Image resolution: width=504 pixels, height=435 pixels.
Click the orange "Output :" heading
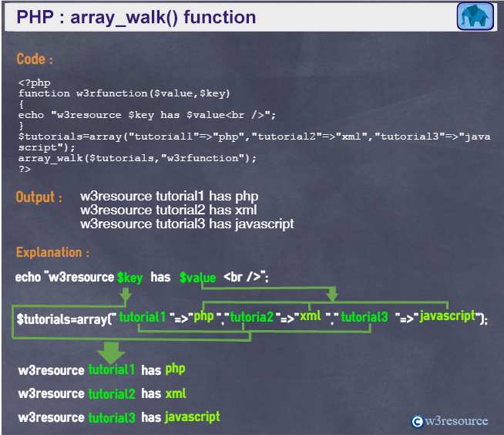tap(39, 197)
